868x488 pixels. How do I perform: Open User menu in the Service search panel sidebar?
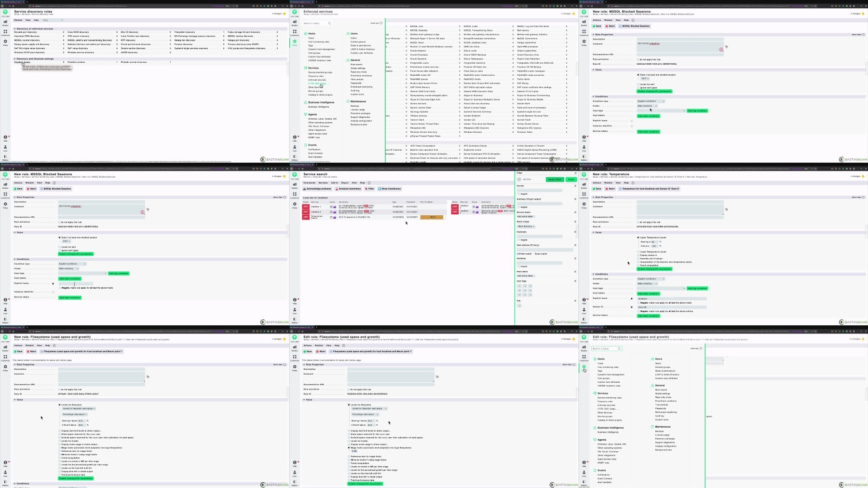(295, 310)
